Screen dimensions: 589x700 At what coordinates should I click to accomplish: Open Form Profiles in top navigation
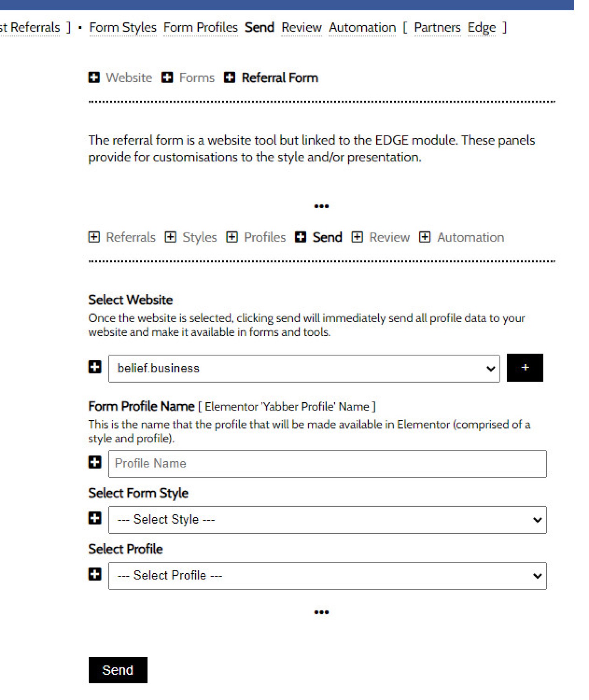coord(201,27)
